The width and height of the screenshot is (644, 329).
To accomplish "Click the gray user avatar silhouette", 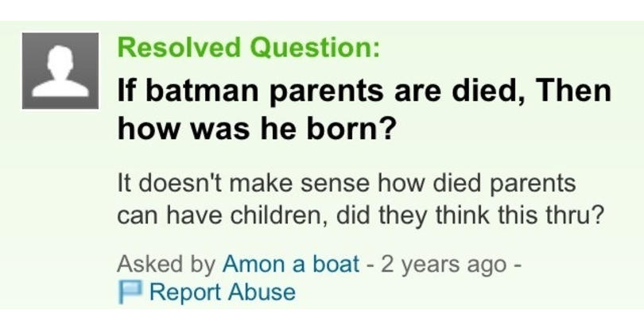I will (x=60, y=71).
